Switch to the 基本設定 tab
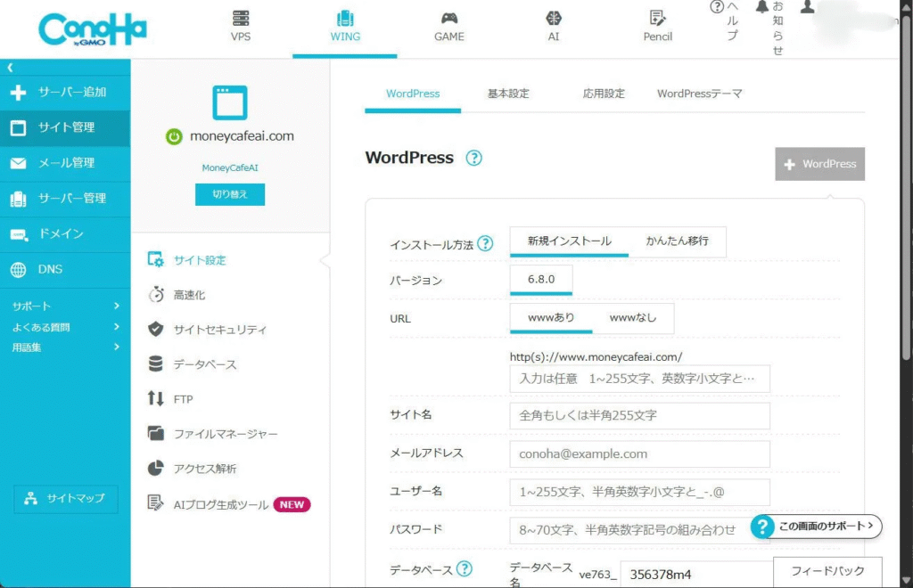This screenshot has width=913, height=588. pyautogui.click(x=508, y=94)
